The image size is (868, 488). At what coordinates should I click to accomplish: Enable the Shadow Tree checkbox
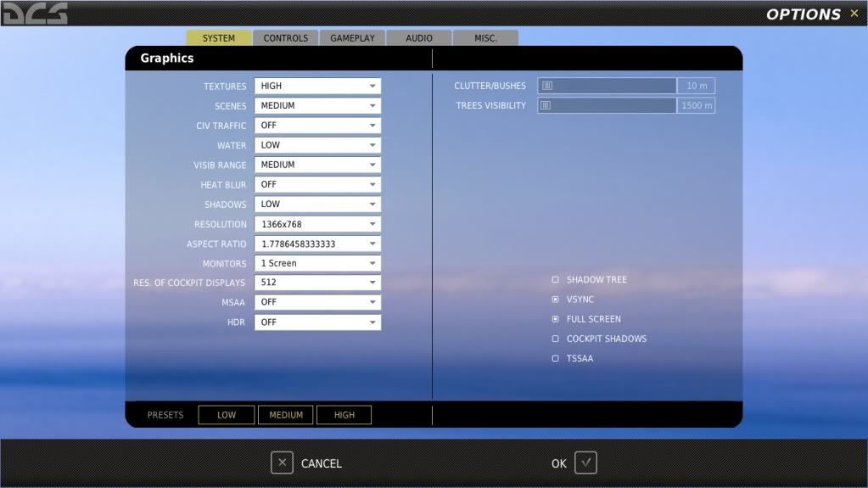click(556, 280)
